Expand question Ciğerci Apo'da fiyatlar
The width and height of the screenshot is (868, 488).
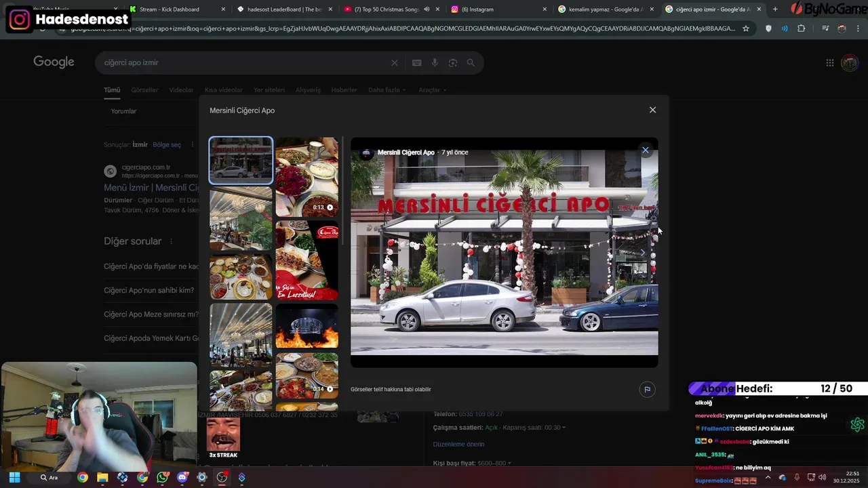151,266
